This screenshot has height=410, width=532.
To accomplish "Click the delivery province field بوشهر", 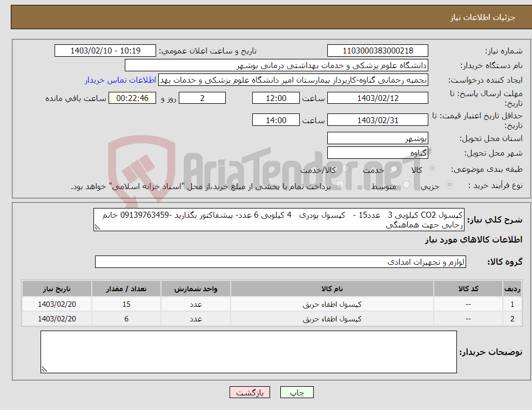I will pyautogui.click(x=378, y=138).
